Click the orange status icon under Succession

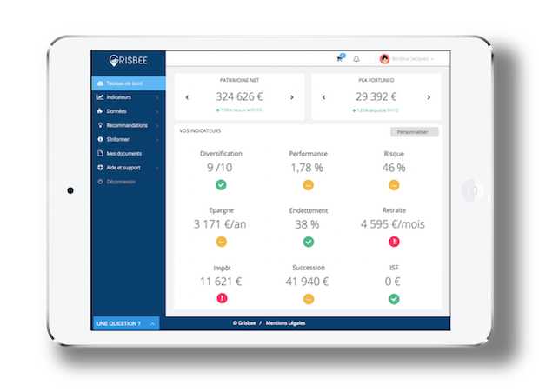pos(308,299)
